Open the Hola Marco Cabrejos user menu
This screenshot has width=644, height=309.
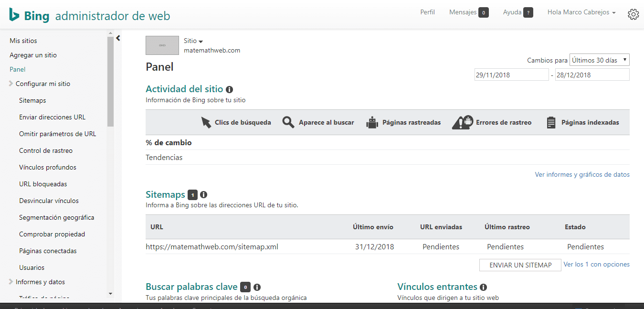click(x=581, y=12)
